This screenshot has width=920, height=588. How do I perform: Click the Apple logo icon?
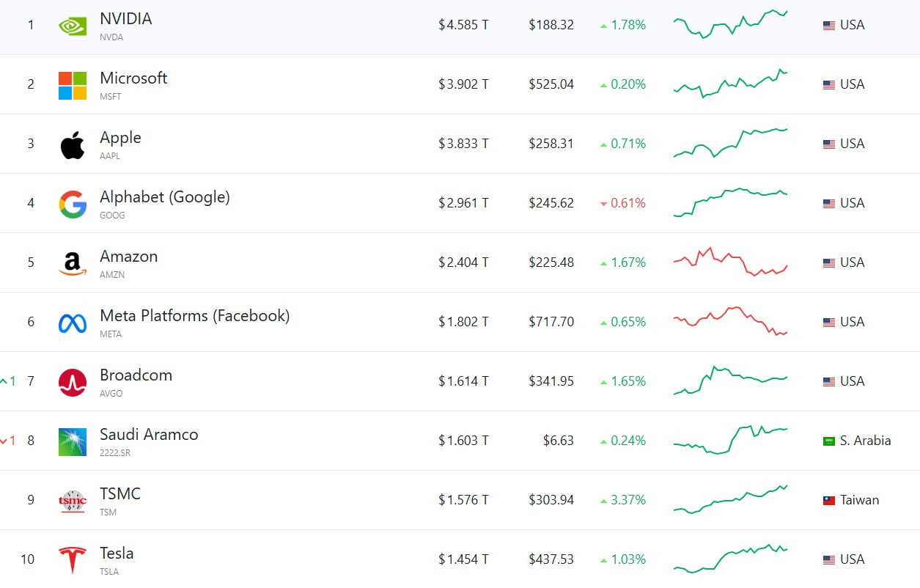click(x=73, y=145)
